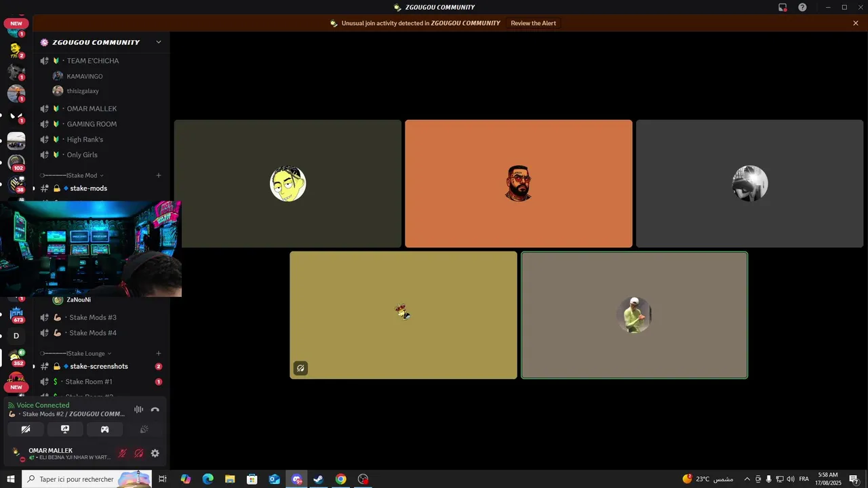
Task: Click Review the Alert button
Action: (533, 23)
